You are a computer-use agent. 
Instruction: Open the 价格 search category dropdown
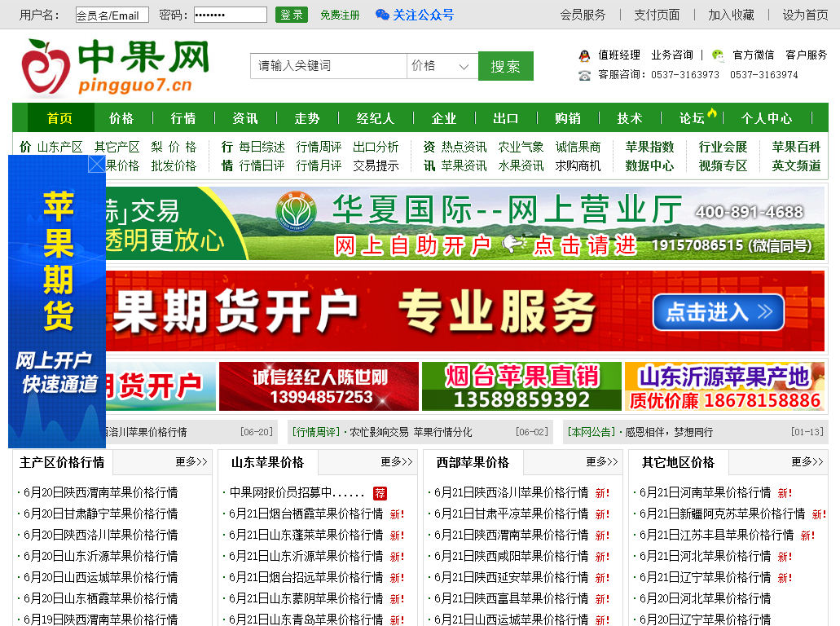click(442, 67)
